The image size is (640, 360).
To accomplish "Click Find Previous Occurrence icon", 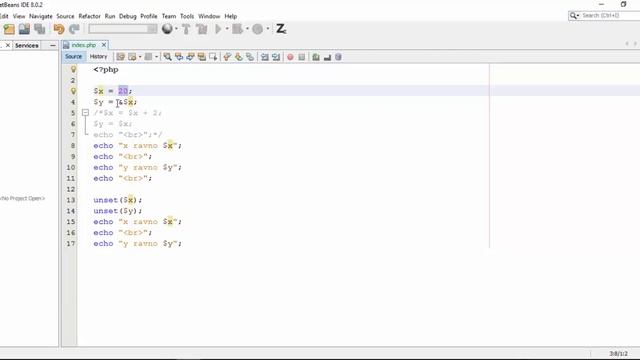I will pyautogui.click(x=179, y=57).
